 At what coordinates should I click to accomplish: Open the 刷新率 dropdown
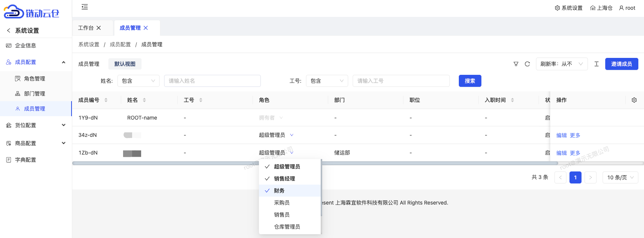[x=561, y=64]
